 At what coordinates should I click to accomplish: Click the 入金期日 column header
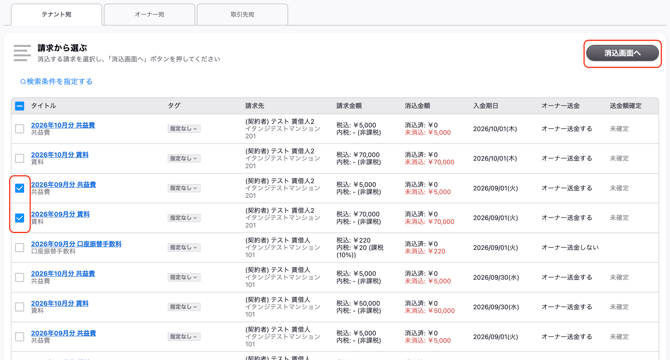point(486,106)
